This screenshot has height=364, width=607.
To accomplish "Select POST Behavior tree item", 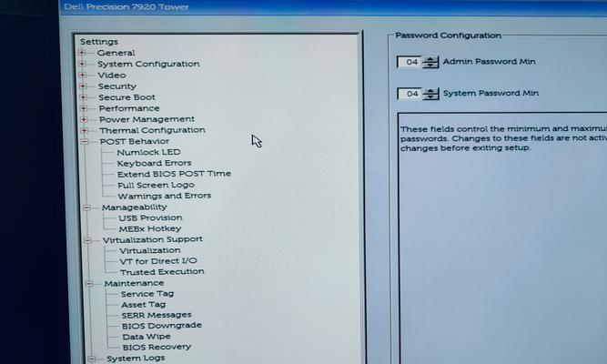I will tap(135, 141).
